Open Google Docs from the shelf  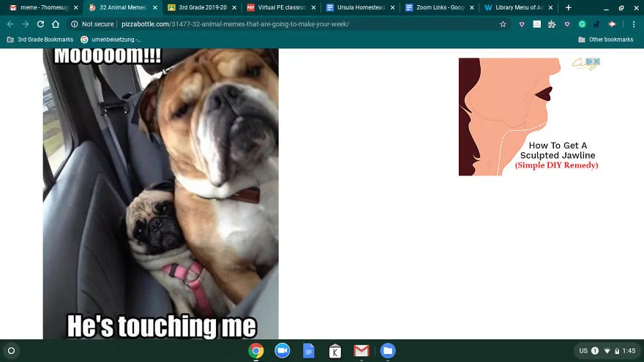click(x=308, y=350)
